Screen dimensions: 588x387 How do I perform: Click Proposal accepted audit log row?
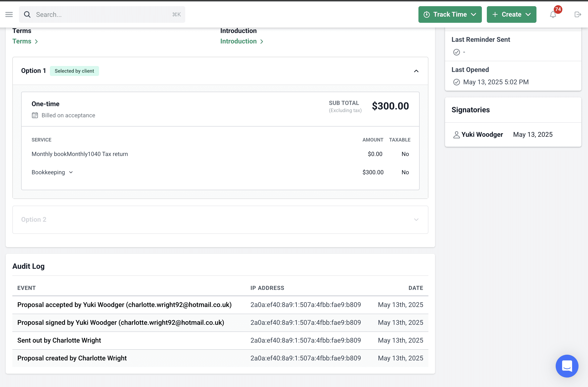pyautogui.click(x=124, y=305)
